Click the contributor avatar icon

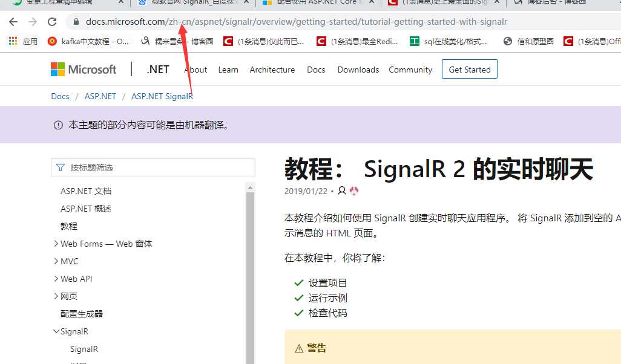click(353, 191)
